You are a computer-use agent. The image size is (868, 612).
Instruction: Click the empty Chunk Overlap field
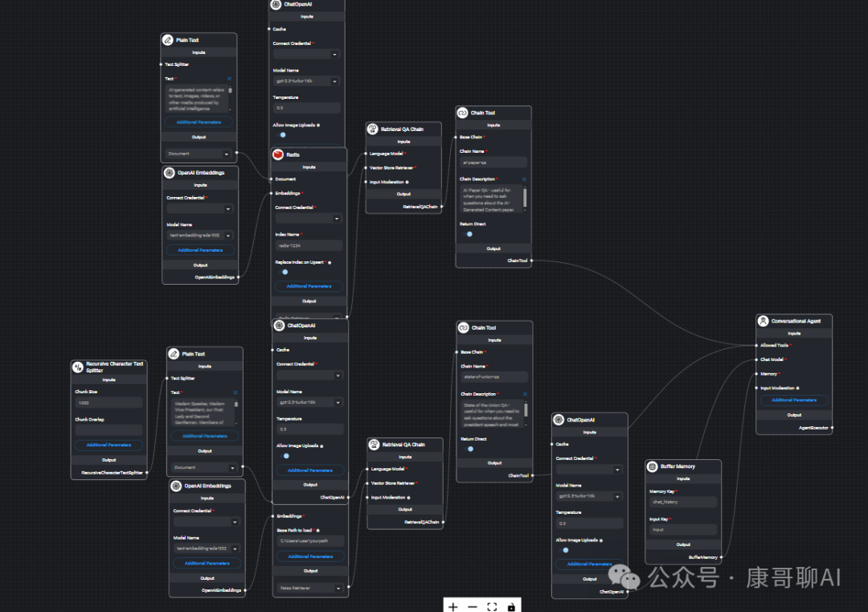coord(108,429)
